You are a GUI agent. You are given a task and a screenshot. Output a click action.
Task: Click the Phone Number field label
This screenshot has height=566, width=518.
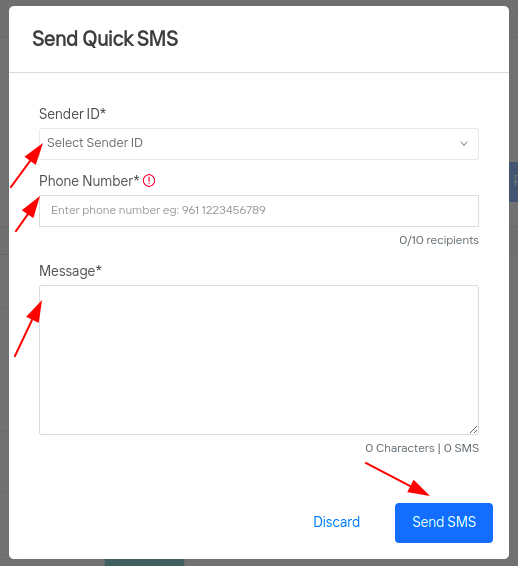click(x=89, y=181)
